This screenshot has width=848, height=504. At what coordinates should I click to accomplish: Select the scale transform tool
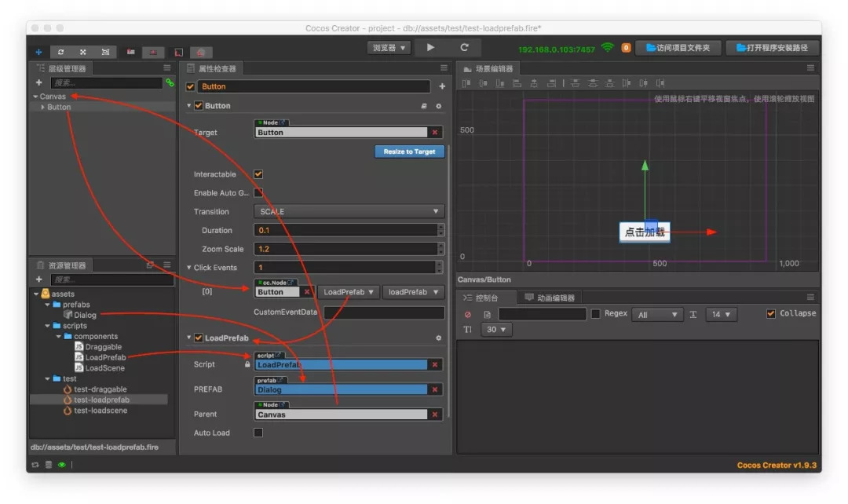pos(82,52)
